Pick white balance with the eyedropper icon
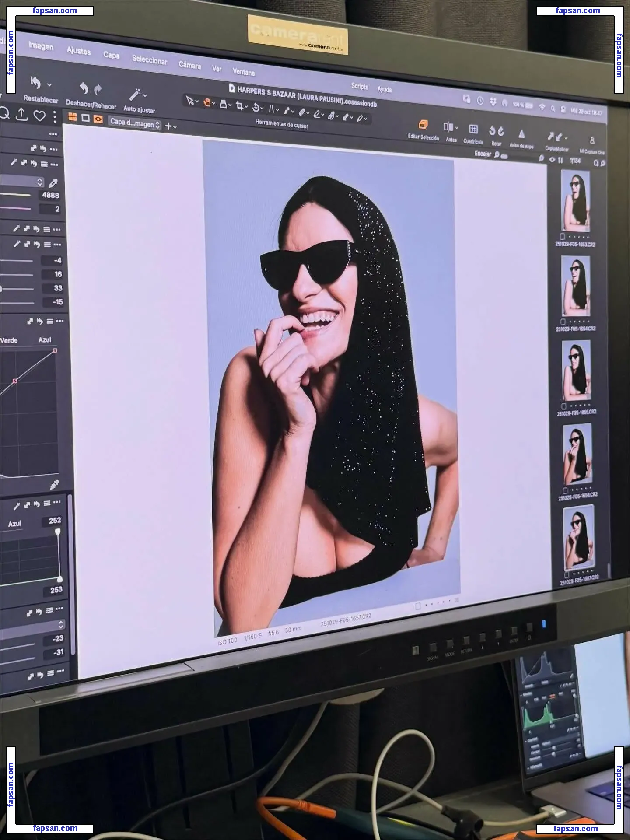Viewport: 630px width, 840px height. coord(53,183)
